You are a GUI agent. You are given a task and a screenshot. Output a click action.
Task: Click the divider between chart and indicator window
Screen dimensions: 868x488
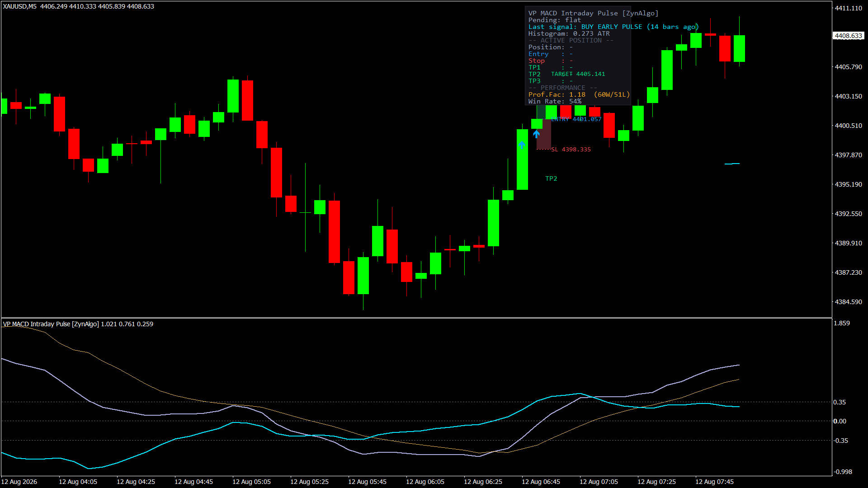click(x=416, y=318)
